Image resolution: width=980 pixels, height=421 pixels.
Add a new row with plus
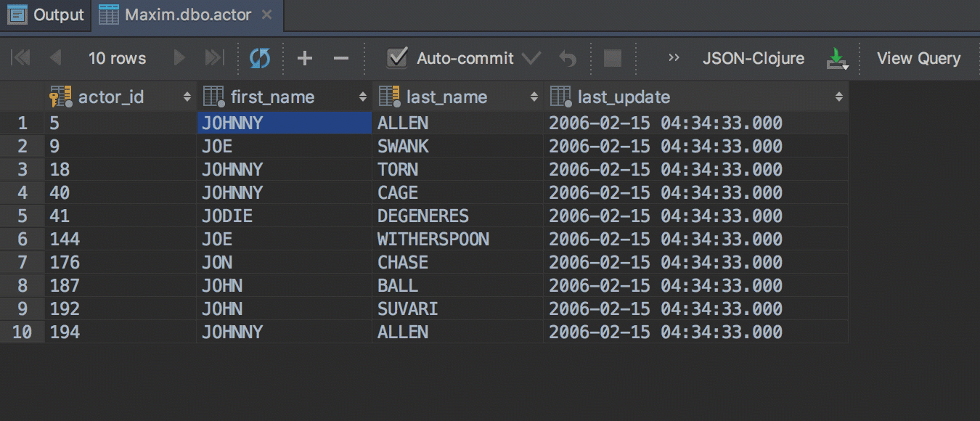pos(305,58)
